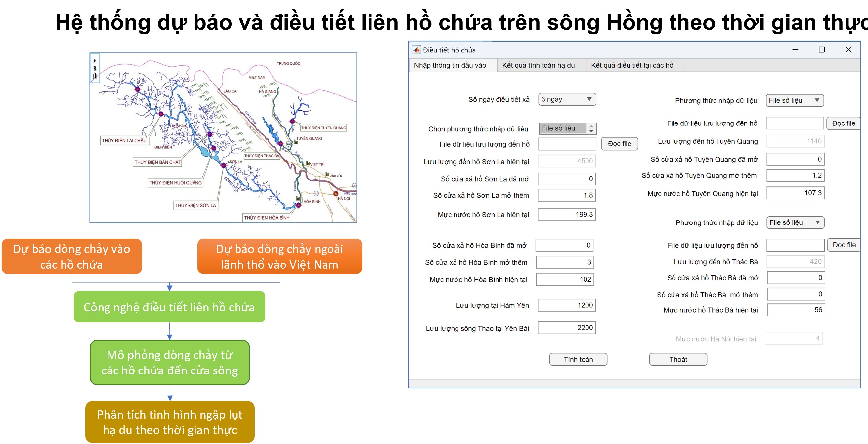The image size is (868, 444).
Task: Click Thác Bà file data path field
Action: (x=796, y=245)
